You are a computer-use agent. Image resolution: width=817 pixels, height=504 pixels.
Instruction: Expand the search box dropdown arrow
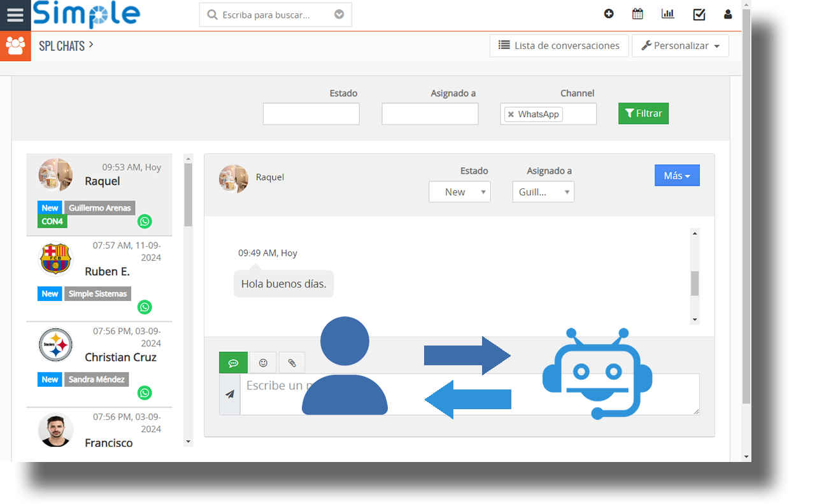(x=339, y=15)
